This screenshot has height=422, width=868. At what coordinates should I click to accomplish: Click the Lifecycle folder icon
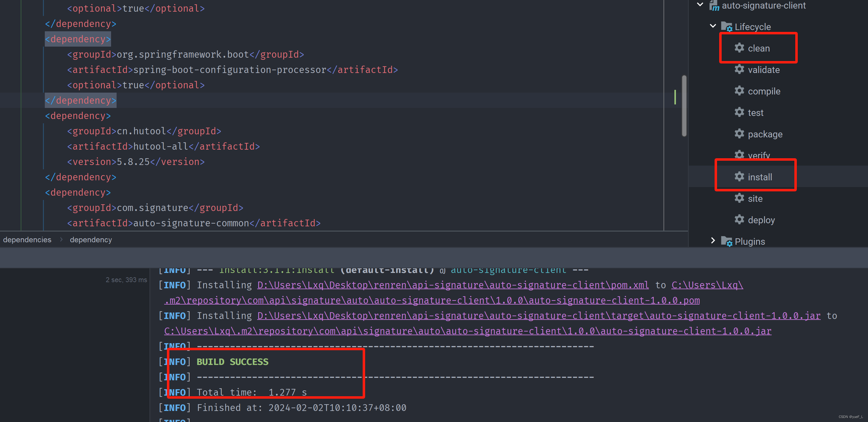pos(727,26)
